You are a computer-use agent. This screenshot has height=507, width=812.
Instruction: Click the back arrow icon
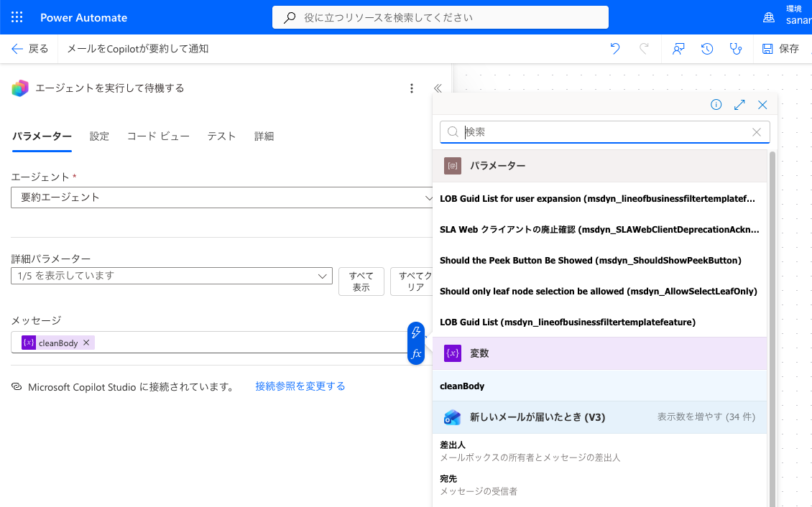click(x=17, y=49)
